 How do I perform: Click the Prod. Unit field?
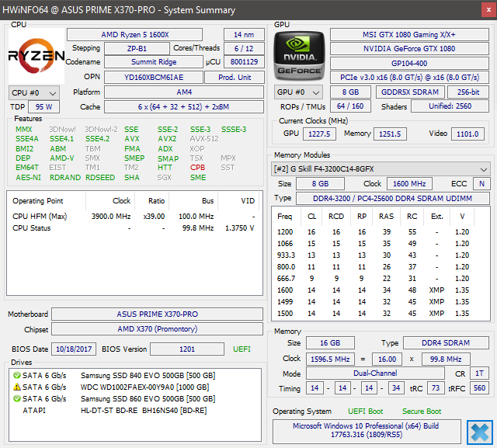tap(235, 78)
